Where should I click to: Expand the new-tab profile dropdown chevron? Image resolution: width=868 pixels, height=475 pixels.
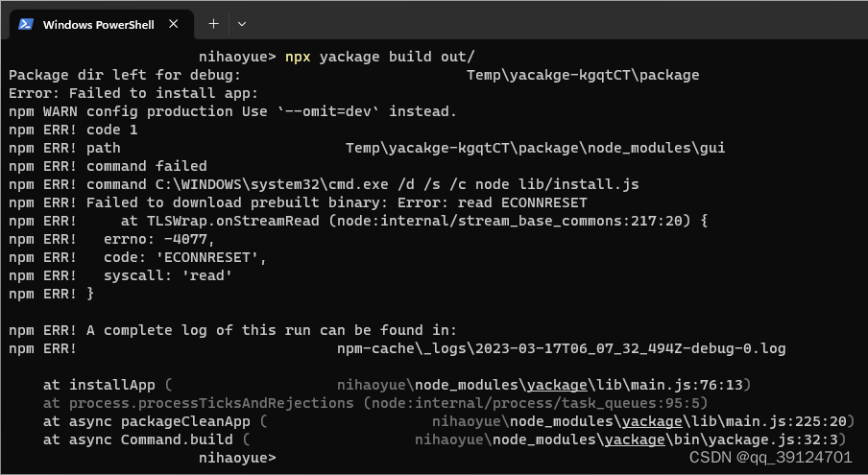coord(241,24)
